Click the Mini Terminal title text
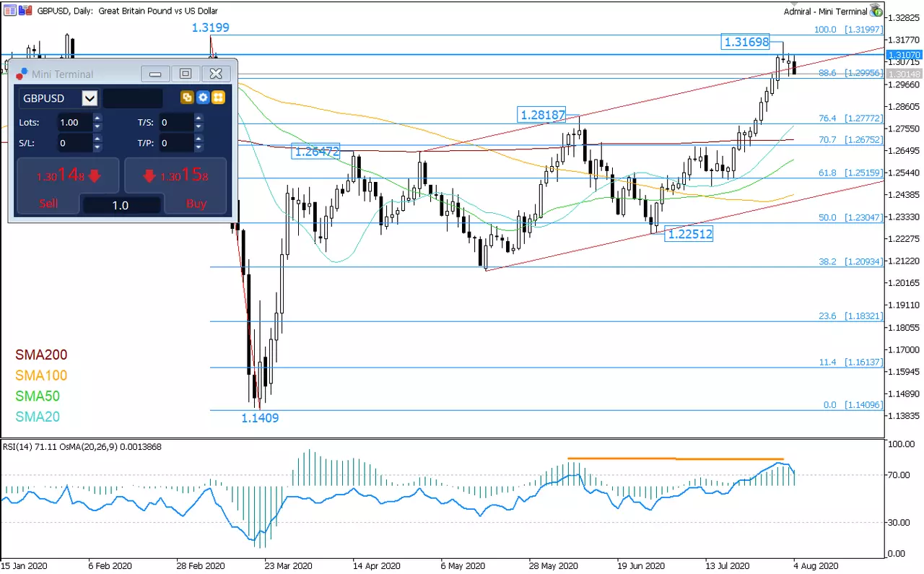Image resolution: width=924 pixels, height=574 pixels. 63,74
